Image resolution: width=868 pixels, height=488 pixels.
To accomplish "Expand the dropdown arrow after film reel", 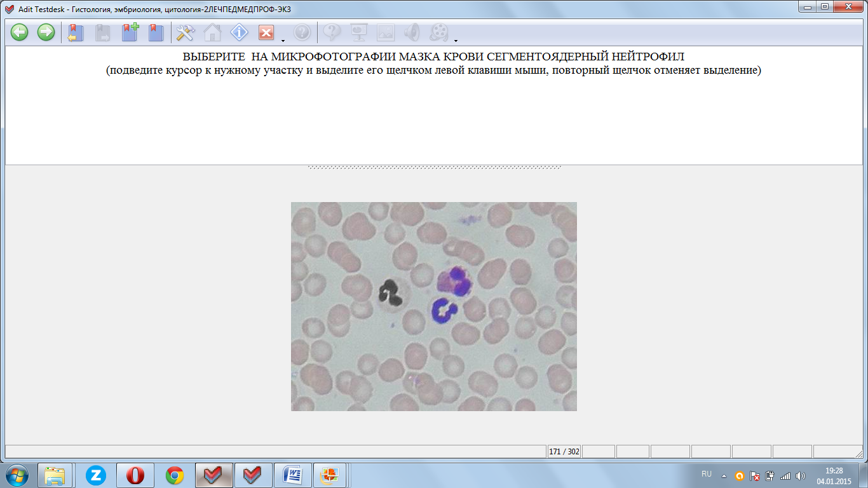I will (456, 39).
